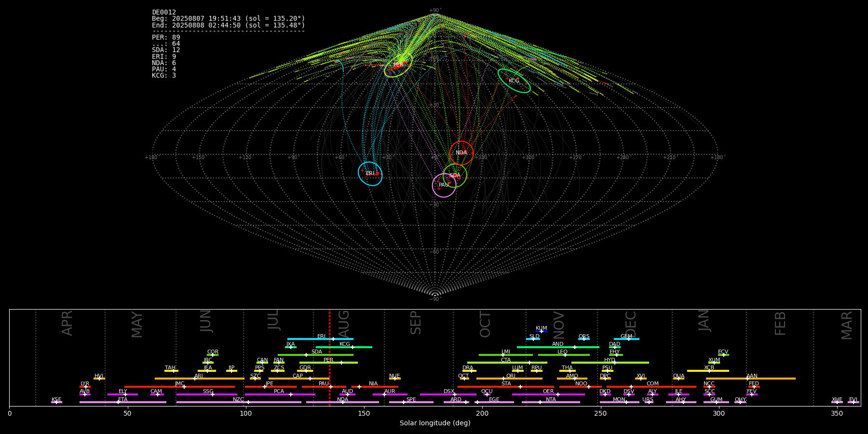The height and width of the screenshot is (434, 868).
Task: Select the cyan ERI radiant circle on map
Action: pyautogui.click(x=370, y=174)
